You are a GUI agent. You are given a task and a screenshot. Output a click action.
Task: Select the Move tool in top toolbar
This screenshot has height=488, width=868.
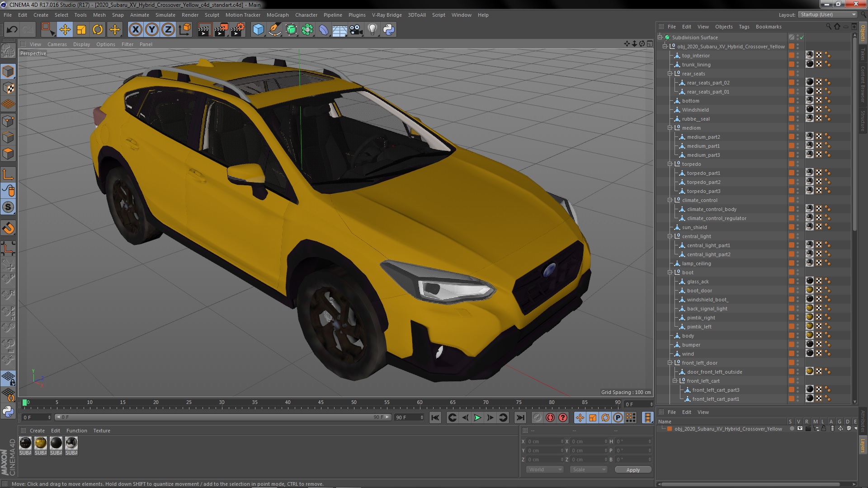65,30
